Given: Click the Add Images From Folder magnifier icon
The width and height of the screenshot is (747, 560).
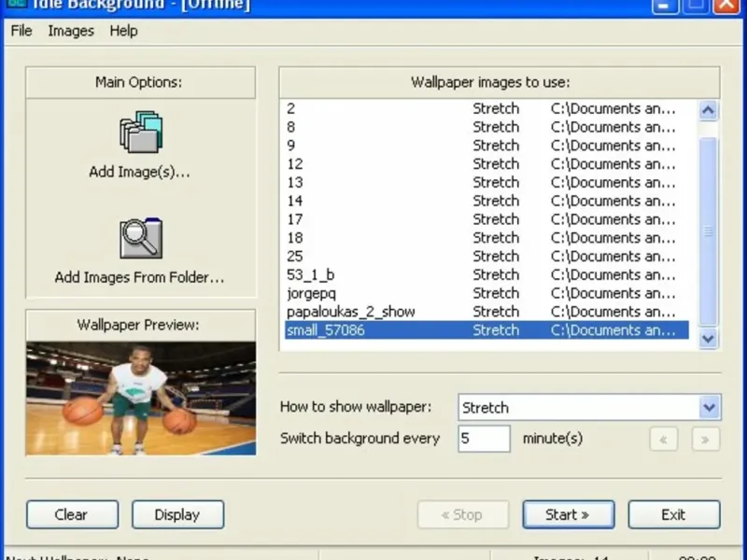Looking at the screenshot, I should pyautogui.click(x=141, y=238).
